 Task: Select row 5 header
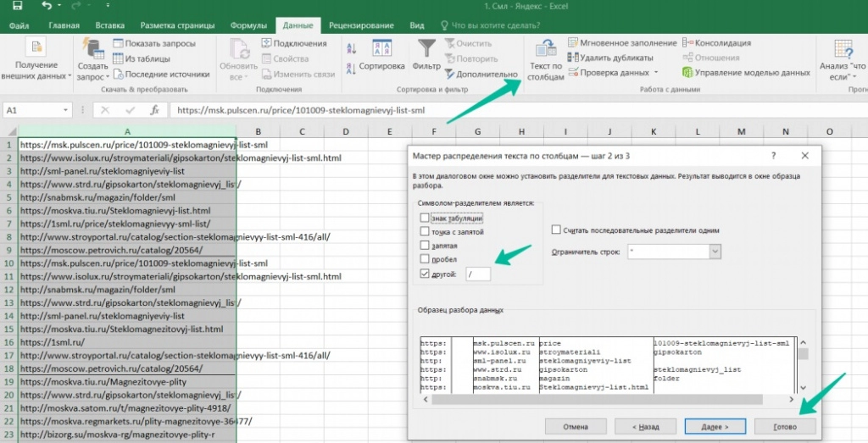click(8, 197)
